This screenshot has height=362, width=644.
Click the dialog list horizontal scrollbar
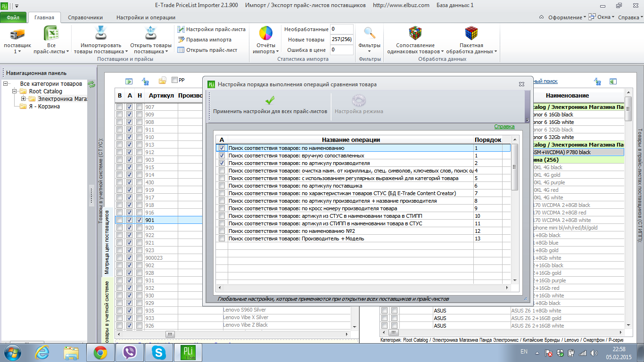pyautogui.click(x=363, y=287)
